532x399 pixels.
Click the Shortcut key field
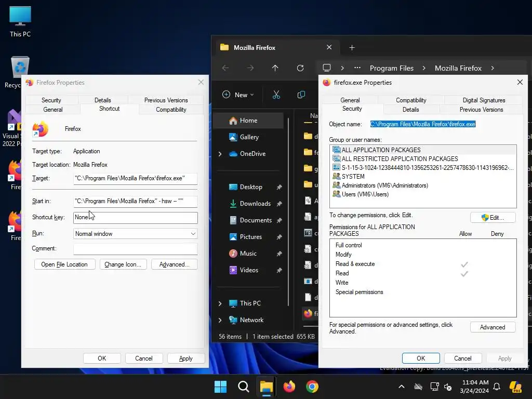point(136,218)
